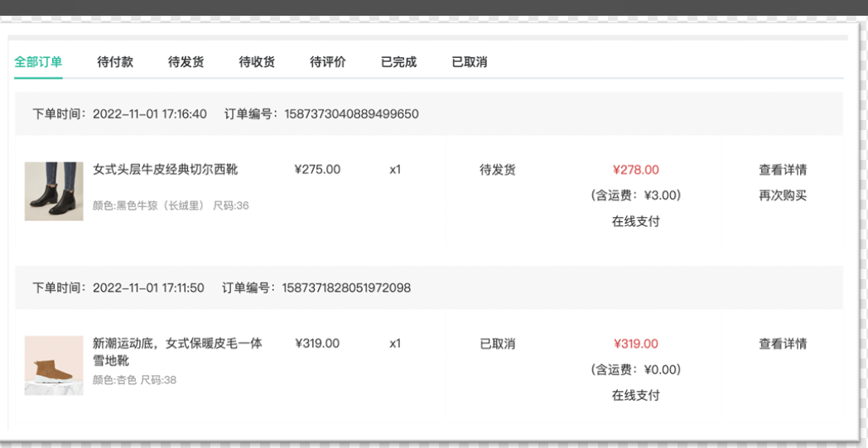Switch to the 待付款 tab

click(115, 62)
